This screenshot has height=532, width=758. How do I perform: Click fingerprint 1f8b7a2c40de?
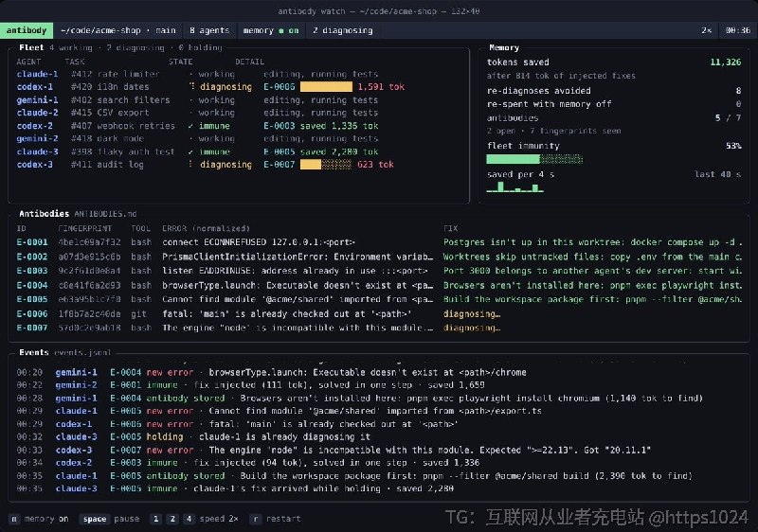(89, 313)
